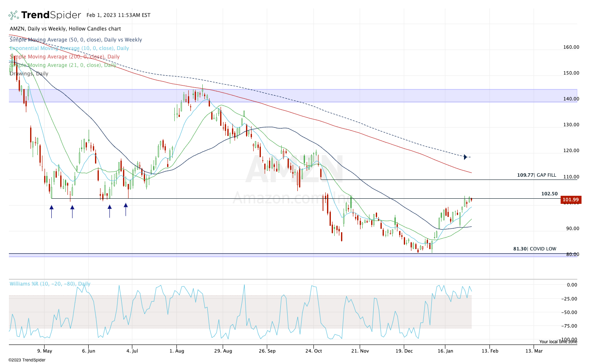Click the Williams %R indicator label
The height and width of the screenshot is (364, 590).
50,284
